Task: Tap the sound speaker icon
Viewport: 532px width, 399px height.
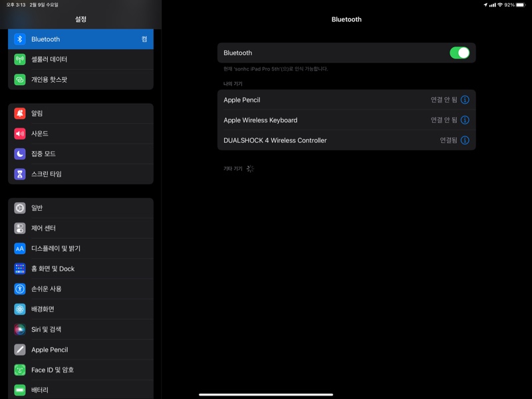Action: click(x=20, y=134)
